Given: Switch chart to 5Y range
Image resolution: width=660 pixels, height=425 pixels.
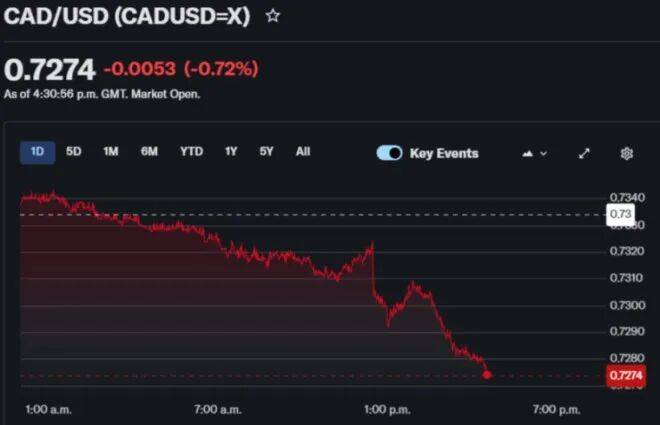Looking at the screenshot, I should tap(266, 152).
